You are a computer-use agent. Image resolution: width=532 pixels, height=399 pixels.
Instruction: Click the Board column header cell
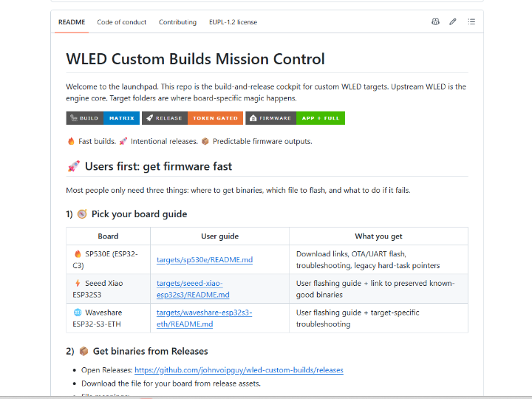(108, 236)
